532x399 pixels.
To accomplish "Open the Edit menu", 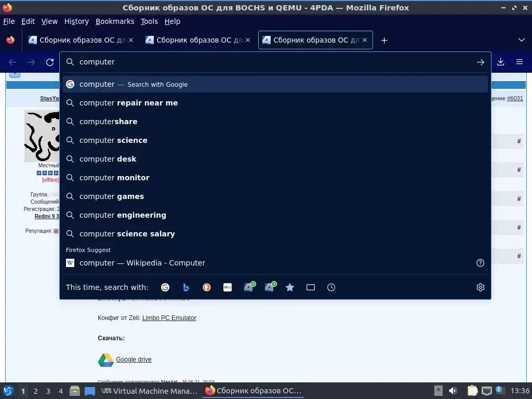I will point(28,21).
